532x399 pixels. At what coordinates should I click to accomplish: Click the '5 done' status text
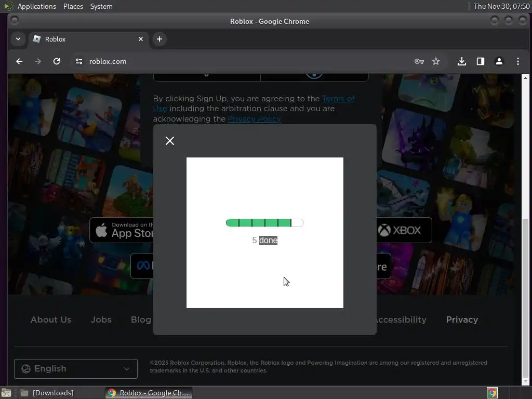tap(264, 240)
